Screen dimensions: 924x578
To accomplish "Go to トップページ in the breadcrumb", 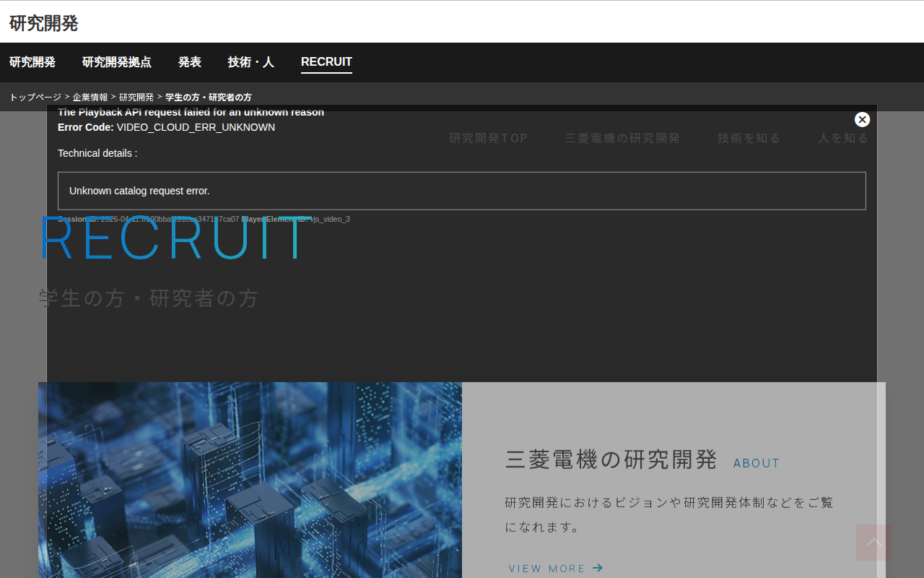I will (35, 97).
